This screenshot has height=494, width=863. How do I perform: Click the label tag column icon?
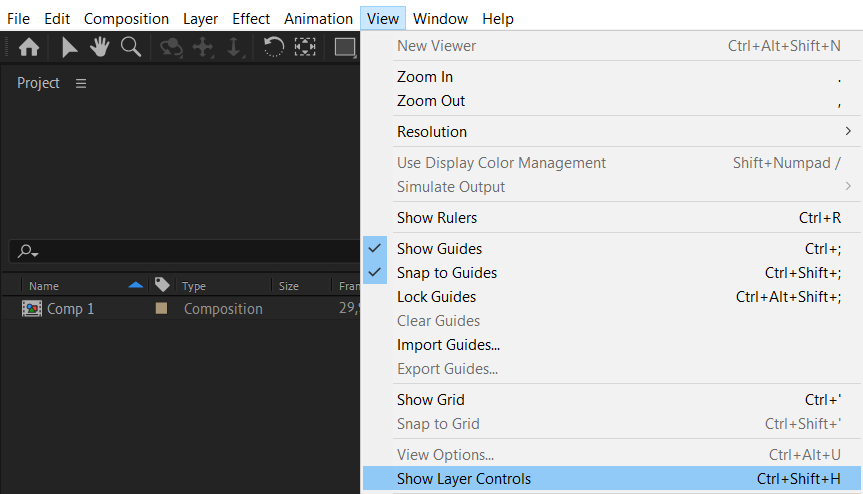(162, 285)
